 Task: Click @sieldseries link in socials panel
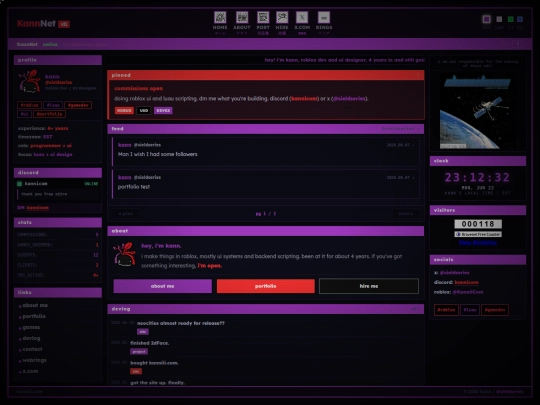click(455, 272)
